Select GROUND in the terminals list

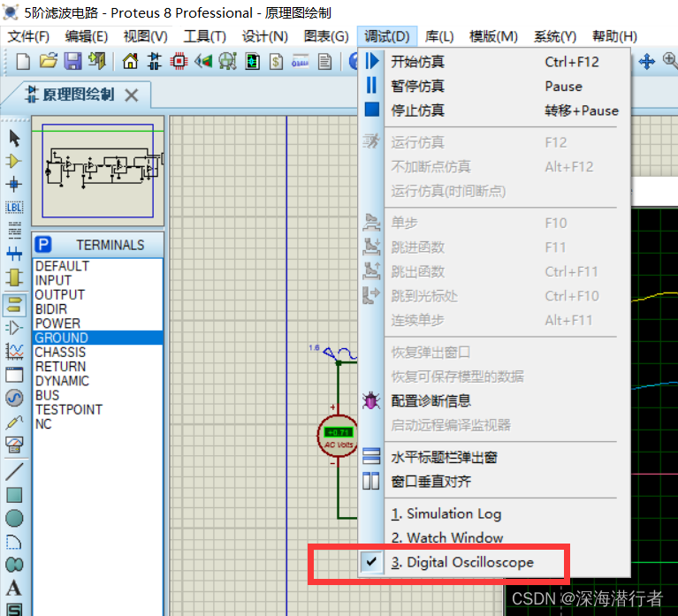click(98, 338)
